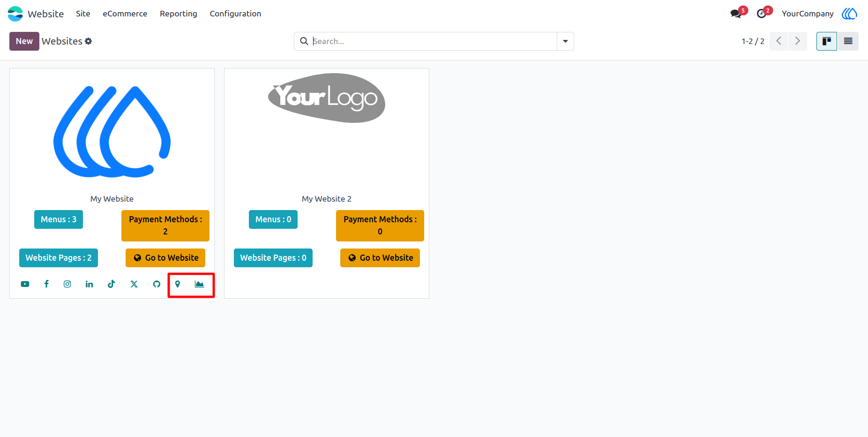This screenshot has width=868, height=437.
Task: Expand the search options dropdown arrow
Action: point(565,41)
